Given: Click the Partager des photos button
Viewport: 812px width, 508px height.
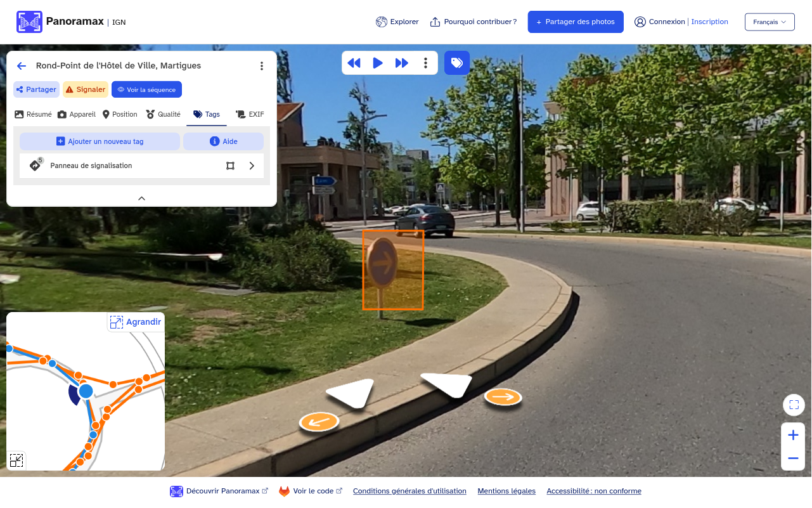Looking at the screenshot, I should click(576, 22).
